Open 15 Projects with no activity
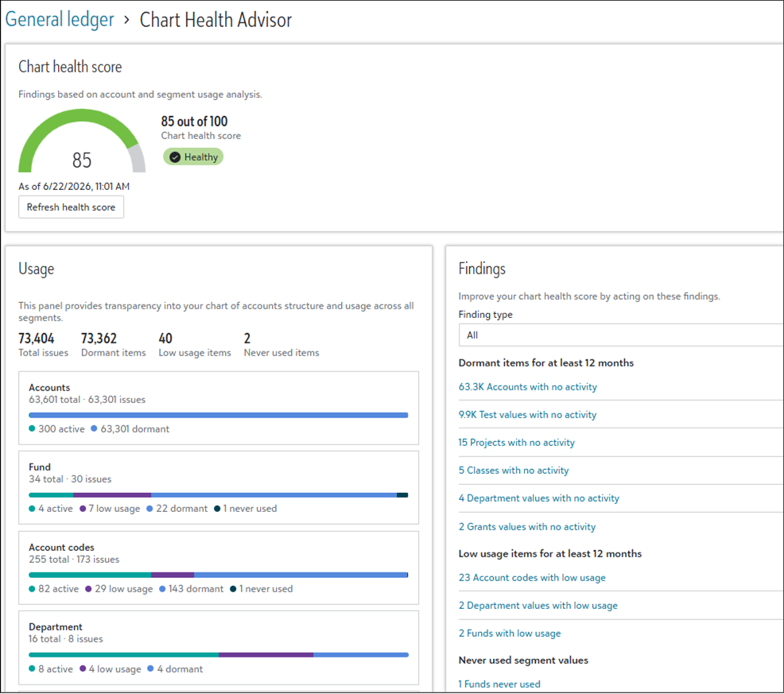The image size is (784, 694). [x=517, y=443]
